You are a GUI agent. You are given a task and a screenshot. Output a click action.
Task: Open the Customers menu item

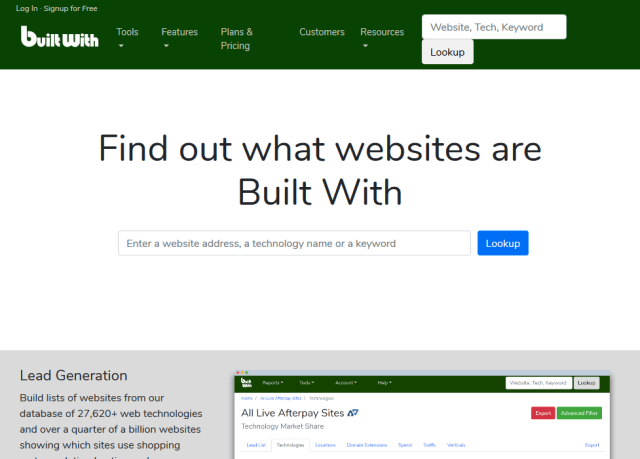tap(321, 32)
